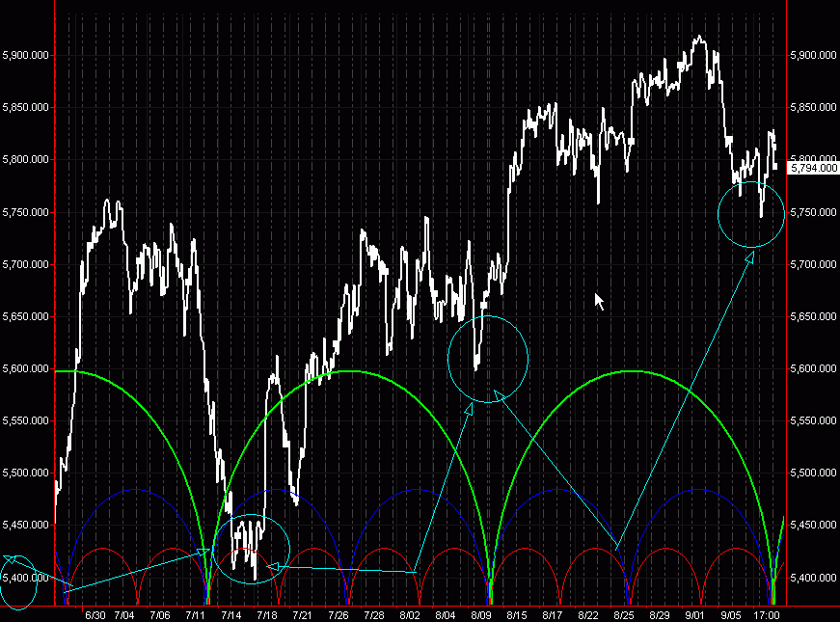Click the 7/21 date label
840x622 pixels.
coord(303,615)
